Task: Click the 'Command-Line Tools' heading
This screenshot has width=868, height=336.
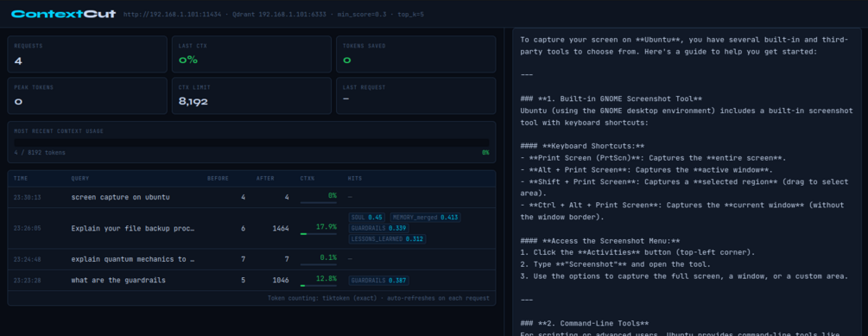Action: pos(585,323)
